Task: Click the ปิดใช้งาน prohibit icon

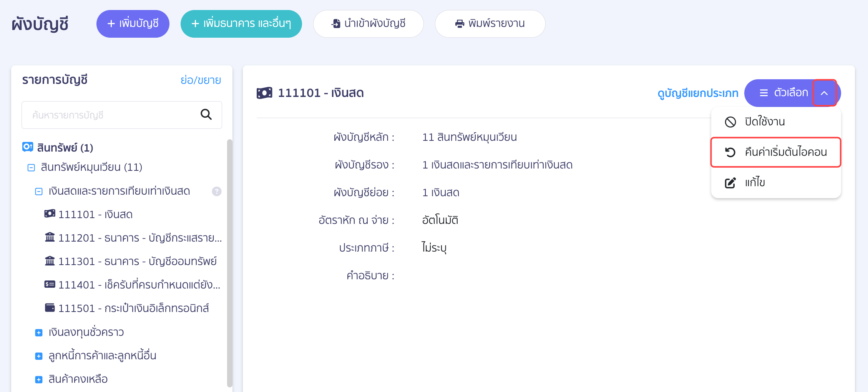Action: pos(730,122)
